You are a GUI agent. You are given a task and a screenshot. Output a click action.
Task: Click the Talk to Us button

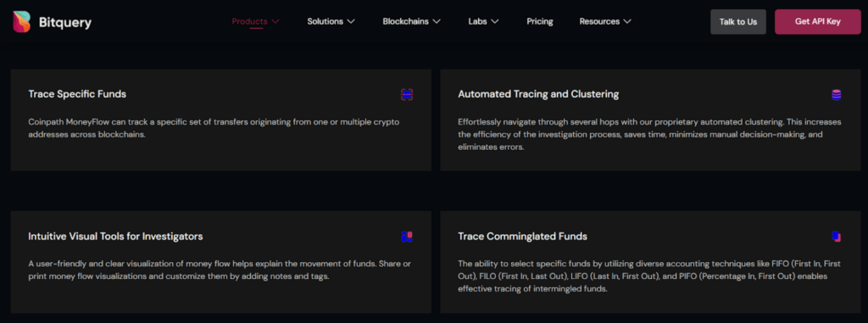click(x=738, y=21)
